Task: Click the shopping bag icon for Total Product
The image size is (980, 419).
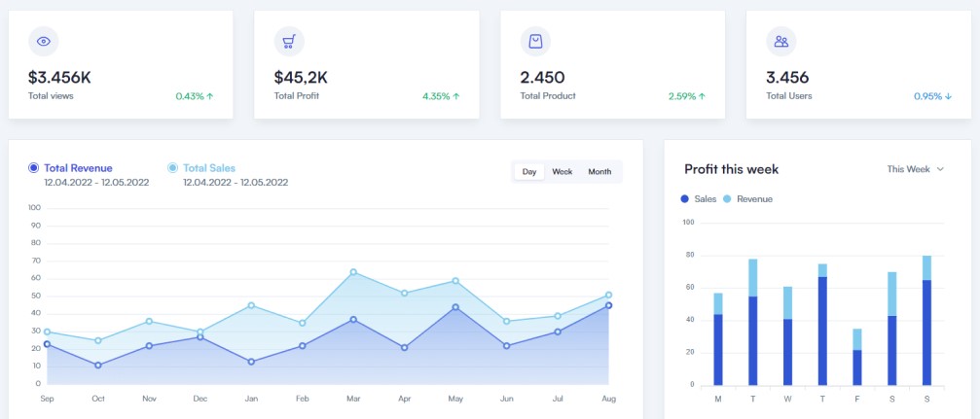Action: pyautogui.click(x=535, y=41)
